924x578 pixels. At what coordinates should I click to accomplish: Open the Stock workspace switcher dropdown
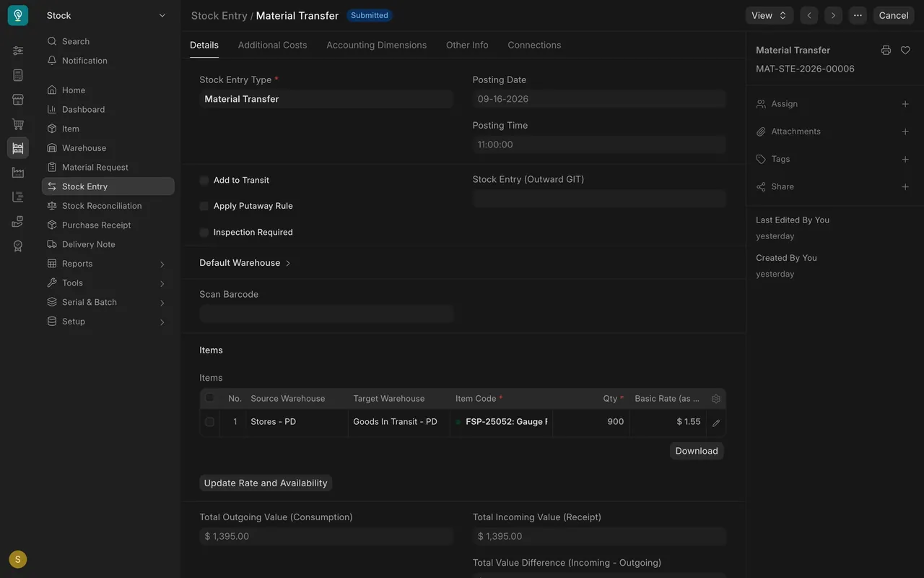(107, 15)
